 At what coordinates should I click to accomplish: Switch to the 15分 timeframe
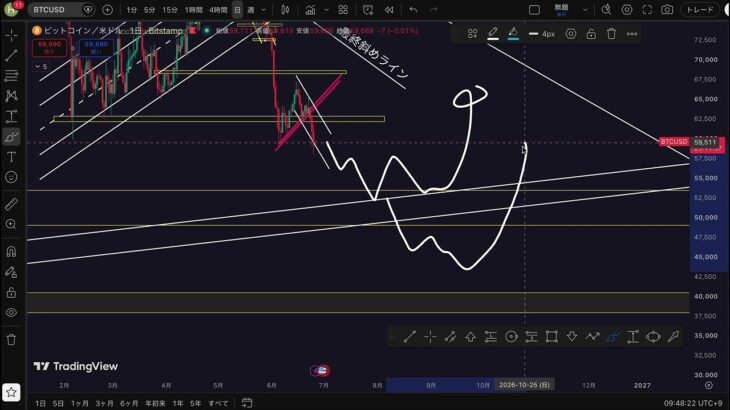pos(170,10)
